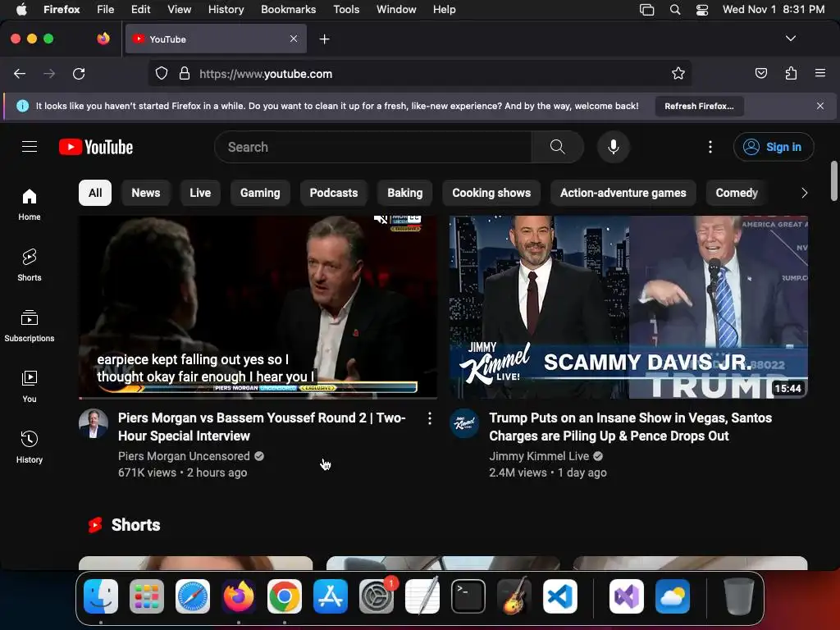Select the All category chip
Image resolution: width=840 pixels, height=630 pixels.
pos(95,193)
